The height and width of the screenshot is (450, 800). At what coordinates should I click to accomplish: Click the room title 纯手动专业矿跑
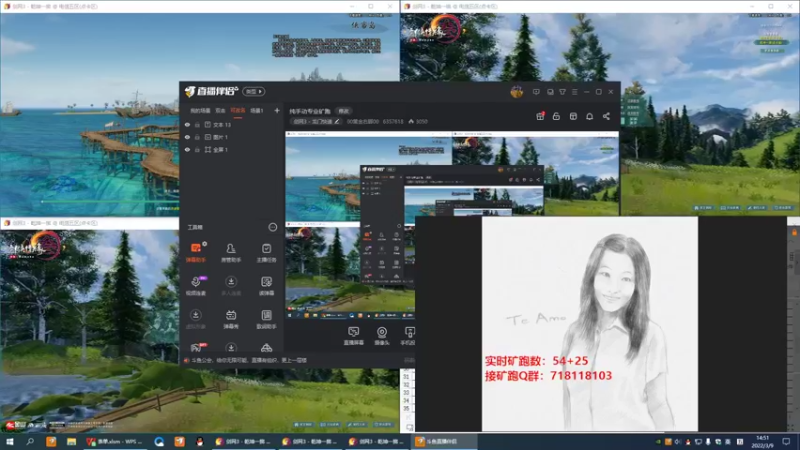[x=310, y=111]
